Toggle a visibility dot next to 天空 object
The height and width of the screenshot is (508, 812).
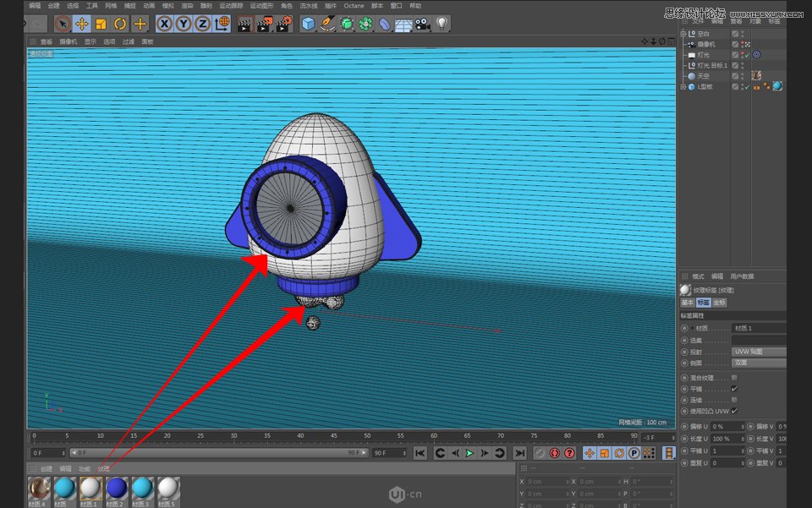[741, 75]
